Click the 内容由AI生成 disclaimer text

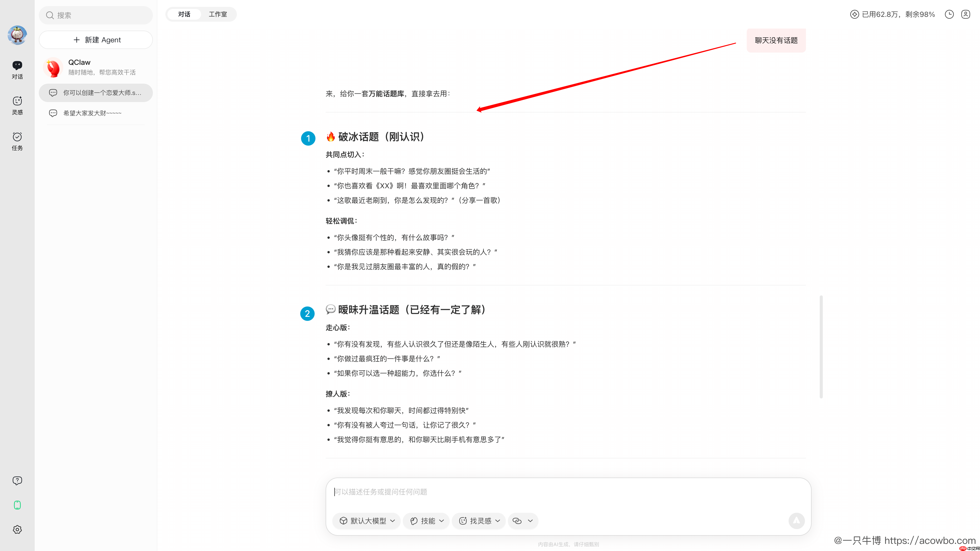click(568, 545)
